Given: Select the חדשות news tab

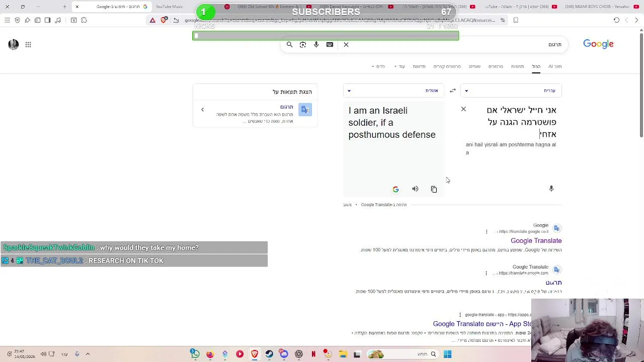Looking at the screenshot, I should click(x=419, y=66).
